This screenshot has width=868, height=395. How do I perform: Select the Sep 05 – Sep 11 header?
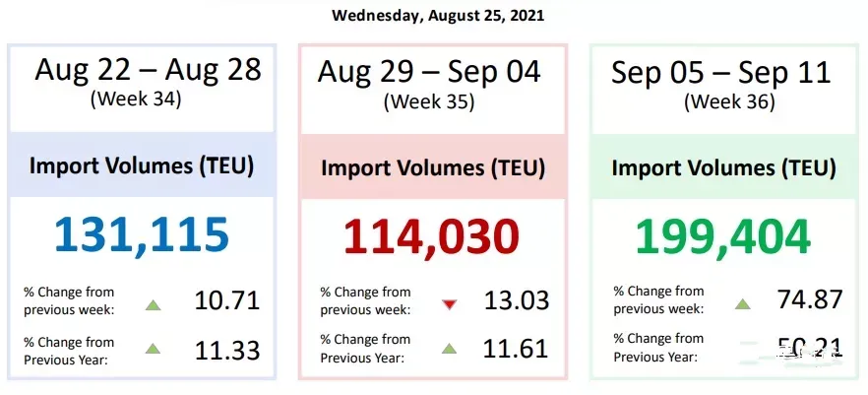tap(721, 72)
